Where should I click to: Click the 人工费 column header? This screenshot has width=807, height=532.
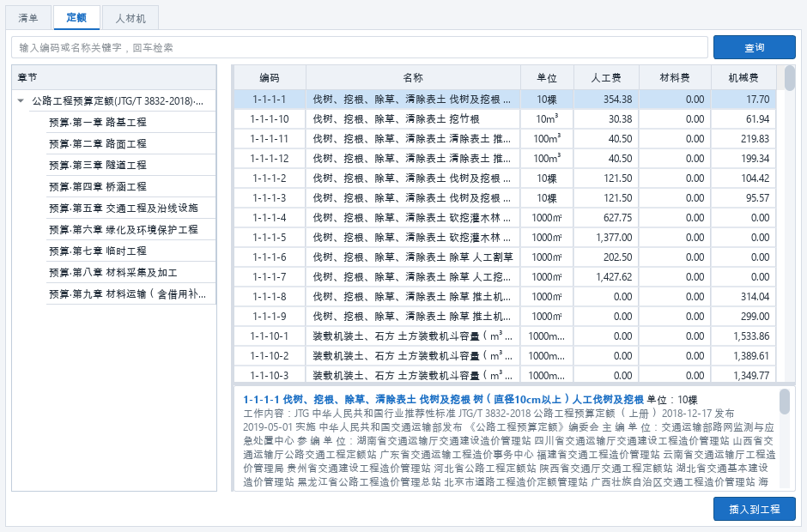tap(606, 78)
